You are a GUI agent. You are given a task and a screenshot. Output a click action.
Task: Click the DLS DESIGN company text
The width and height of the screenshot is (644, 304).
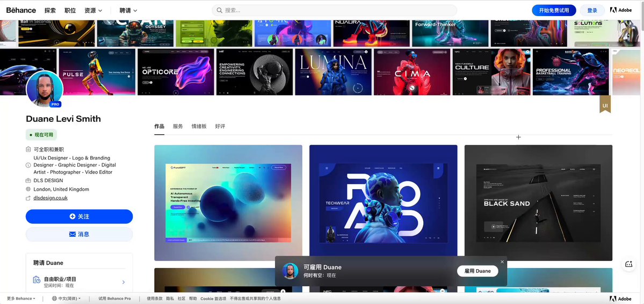(x=48, y=181)
